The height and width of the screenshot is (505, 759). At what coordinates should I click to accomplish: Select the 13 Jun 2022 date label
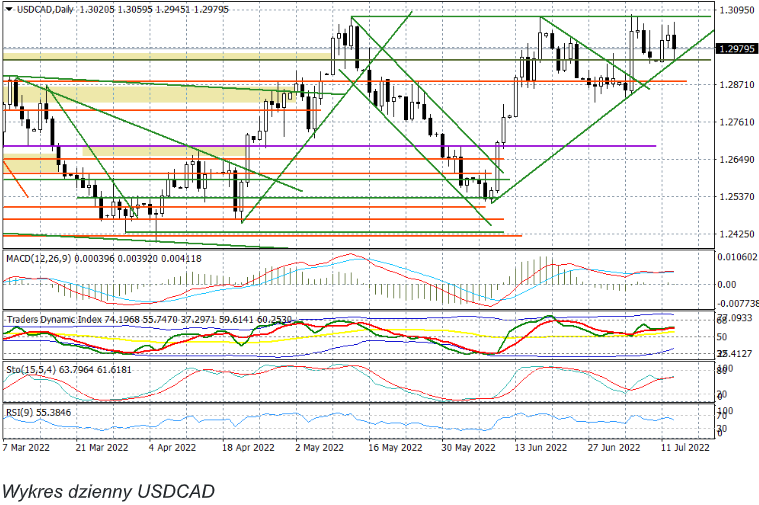click(x=540, y=449)
